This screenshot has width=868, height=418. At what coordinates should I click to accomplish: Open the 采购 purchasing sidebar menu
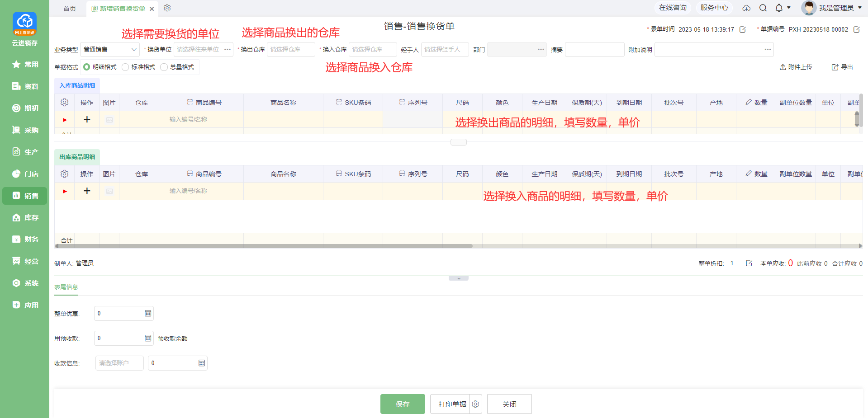[25, 130]
